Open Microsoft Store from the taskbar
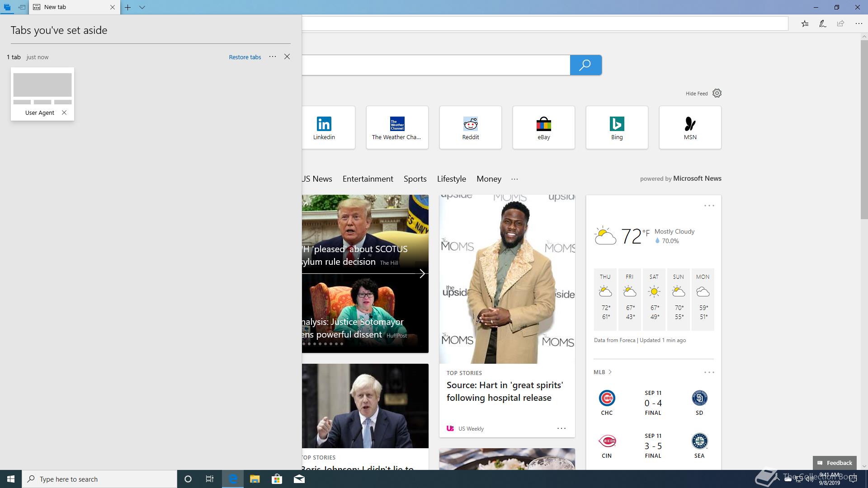This screenshot has width=868, height=488. point(277,479)
